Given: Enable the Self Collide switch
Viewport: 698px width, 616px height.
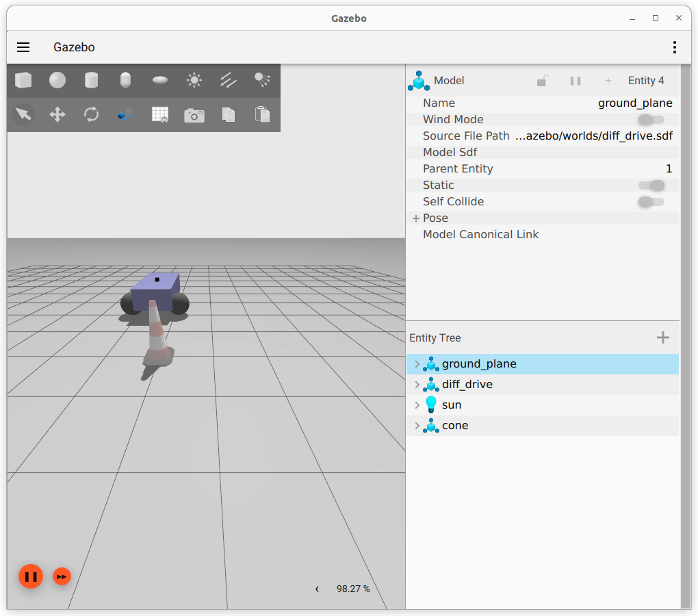Looking at the screenshot, I should tap(650, 202).
